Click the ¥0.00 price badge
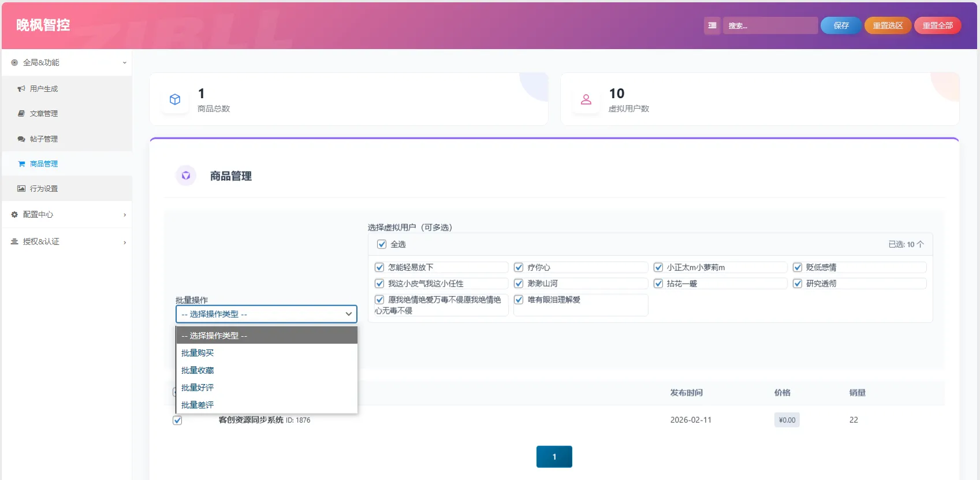This screenshot has height=480, width=980. click(787, 420)
